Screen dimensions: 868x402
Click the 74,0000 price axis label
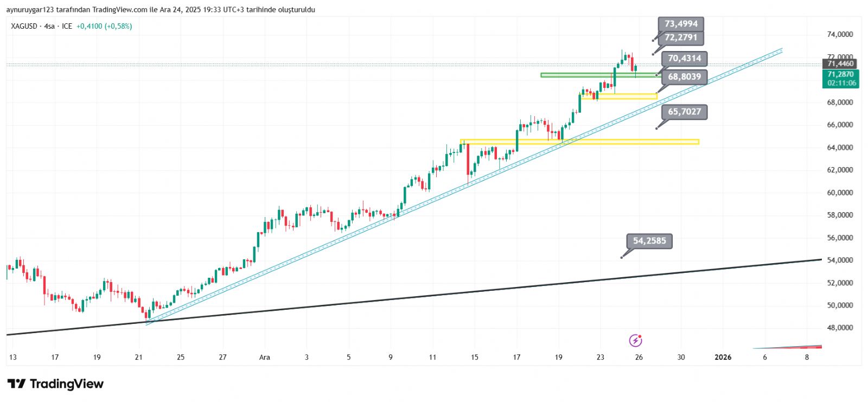(x=839, y=34)
